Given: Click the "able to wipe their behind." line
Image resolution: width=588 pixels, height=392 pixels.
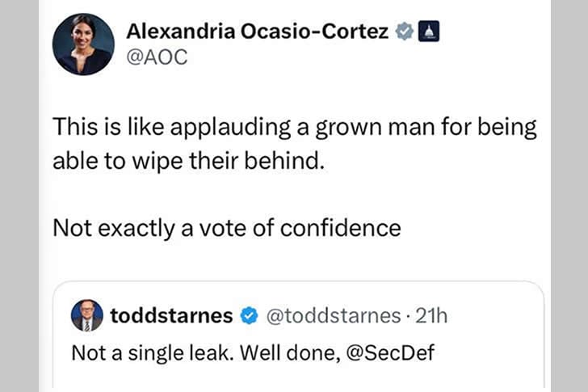Looking at the screenshot, I should [x=187, y=159].
